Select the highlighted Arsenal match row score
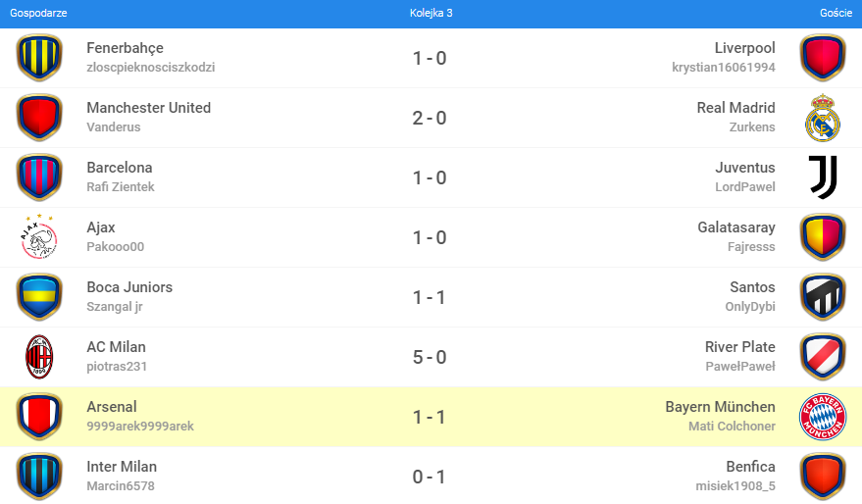The image size is (862, 504). (430, 417)
